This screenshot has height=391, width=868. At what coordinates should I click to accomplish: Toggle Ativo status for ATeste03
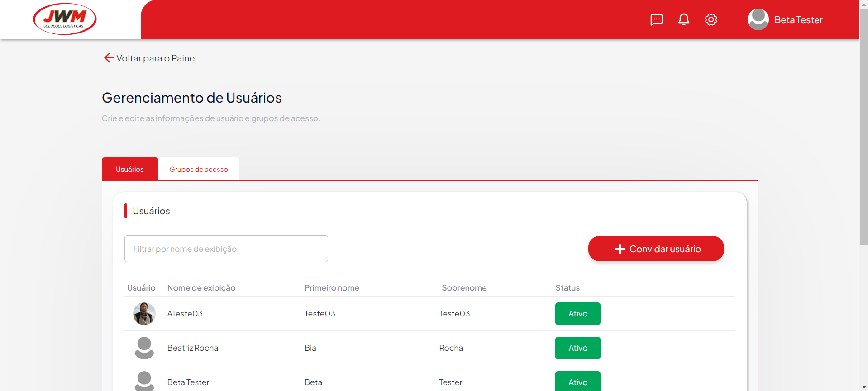[577, 314]
